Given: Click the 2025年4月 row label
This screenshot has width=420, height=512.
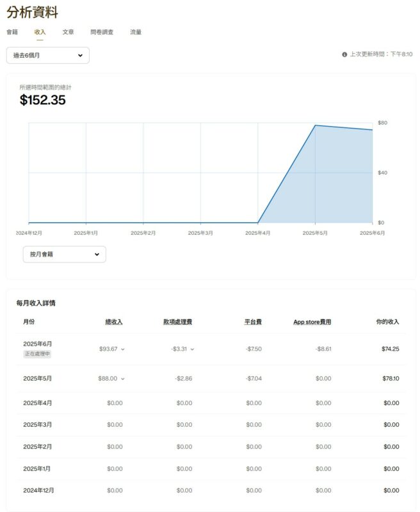Looking at the screenshot, I should click(37, 403).
